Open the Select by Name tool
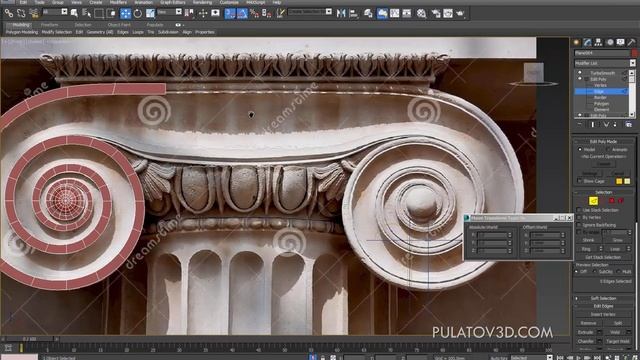This screenshot has height=360, width=640. [x=87, y=13]
